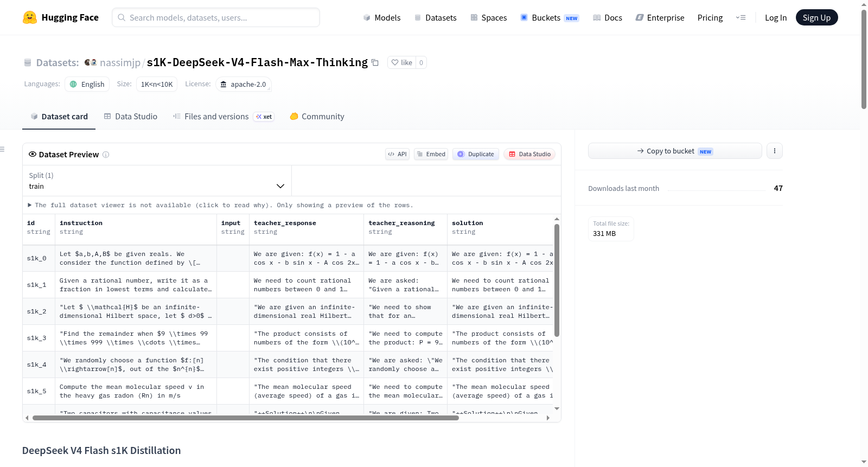The image size is (868, 467).
Task: Click the globe icon next to English
Action: pyautogui.click(x=73, y=84)
